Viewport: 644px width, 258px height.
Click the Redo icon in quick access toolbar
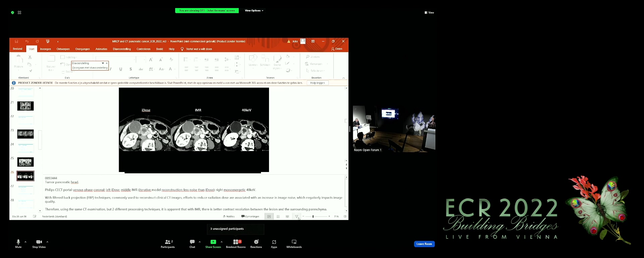37,41
